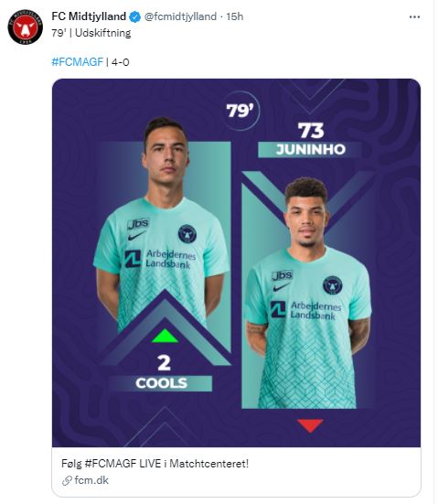The width and height of the screenshot is (438, 504).
Task: Click the green substitution-in arrow
Action: coord(165,336)
